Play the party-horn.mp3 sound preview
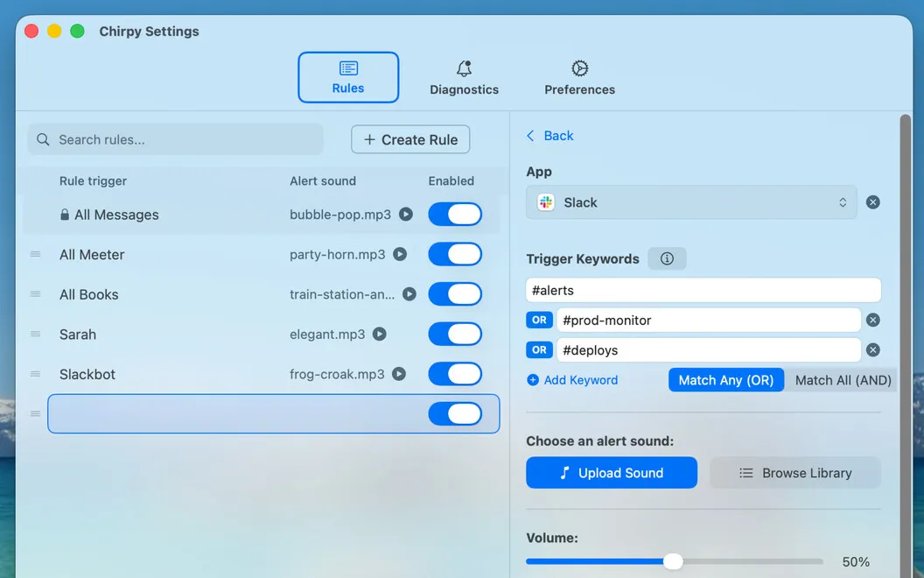Viewport: 924px width, 578px height. 400,254
